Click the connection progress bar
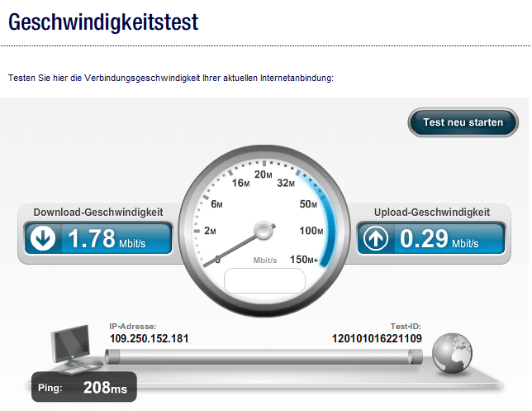 point(264,356)
